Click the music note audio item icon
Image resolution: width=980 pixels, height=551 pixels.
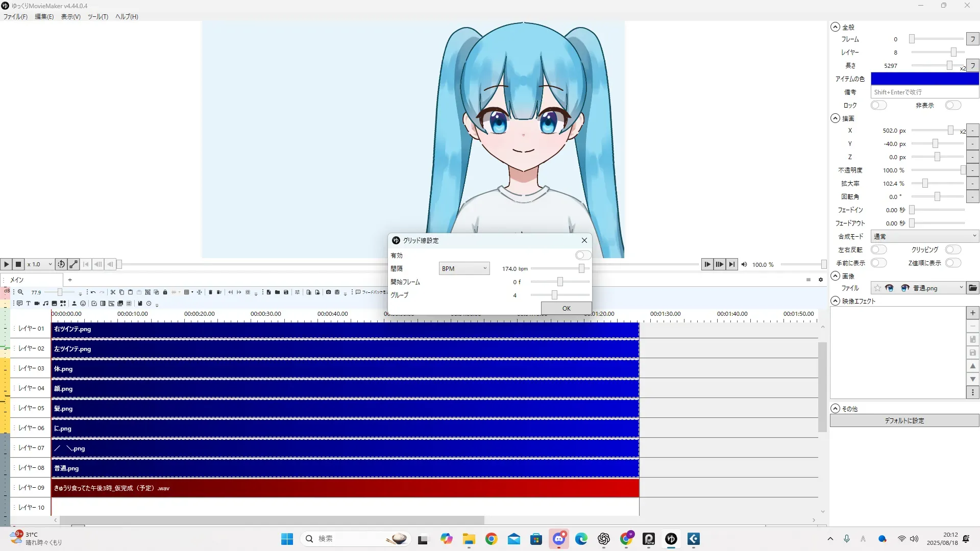point(45,304)
